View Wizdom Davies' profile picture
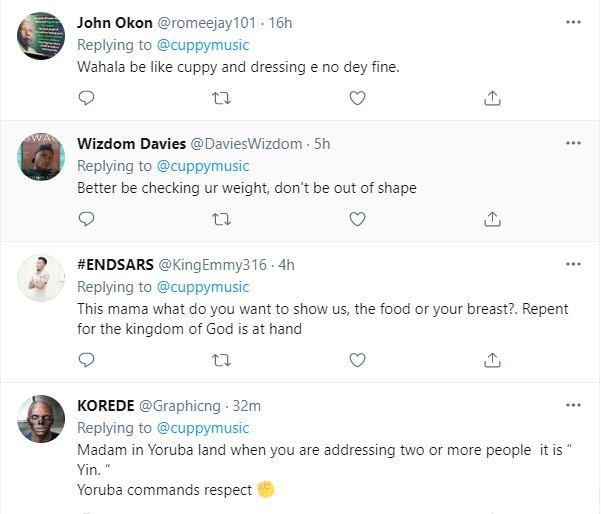The width and height of the screenshot is (601, 514). 41,159
